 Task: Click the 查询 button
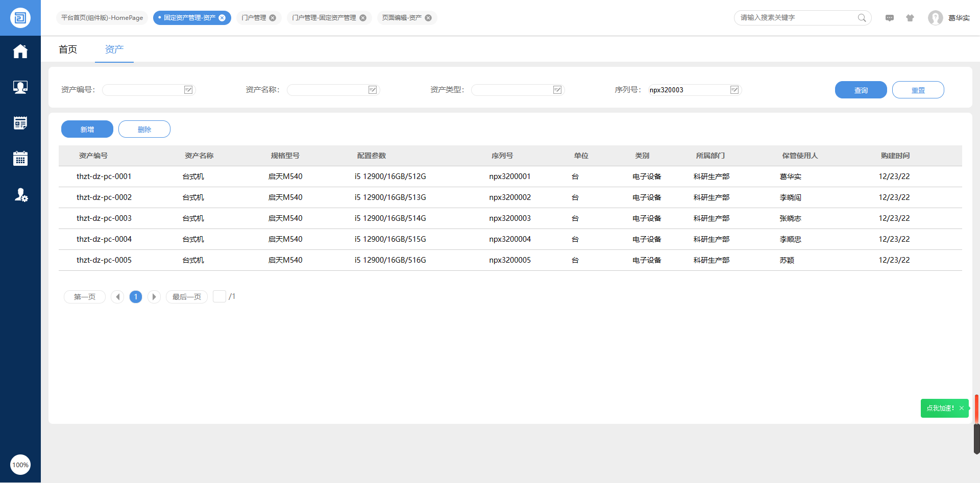[861, 90]
